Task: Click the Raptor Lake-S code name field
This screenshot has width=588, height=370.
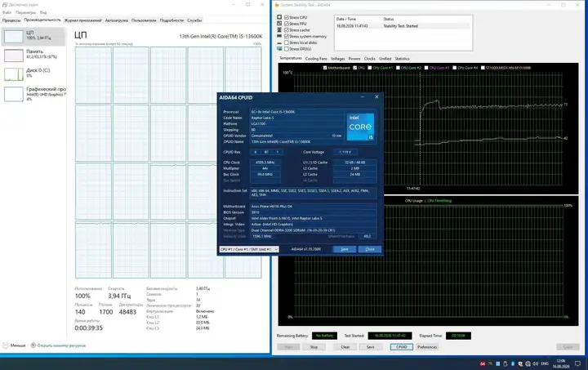Action: point(296,118)
